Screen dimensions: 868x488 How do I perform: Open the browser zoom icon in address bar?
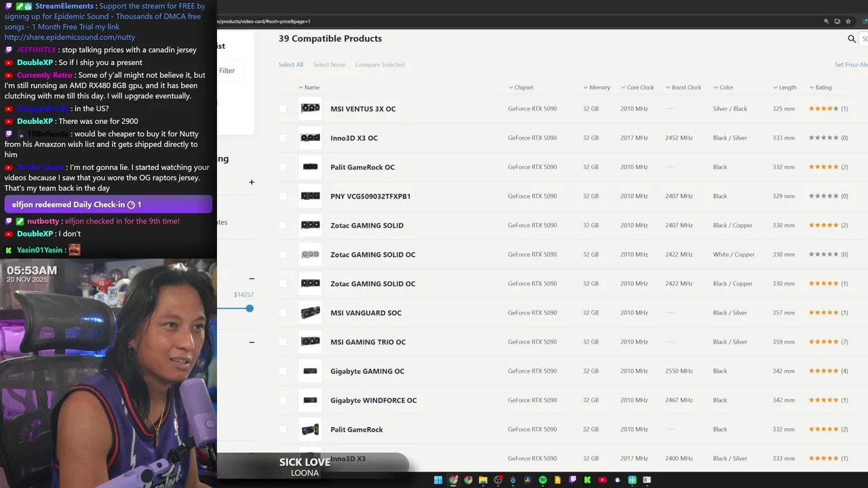pos(826,21)
